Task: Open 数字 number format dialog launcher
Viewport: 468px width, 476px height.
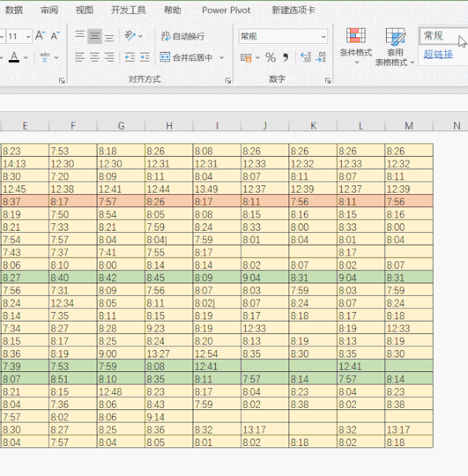Action: pyautogui.click(x=327, y=80)
